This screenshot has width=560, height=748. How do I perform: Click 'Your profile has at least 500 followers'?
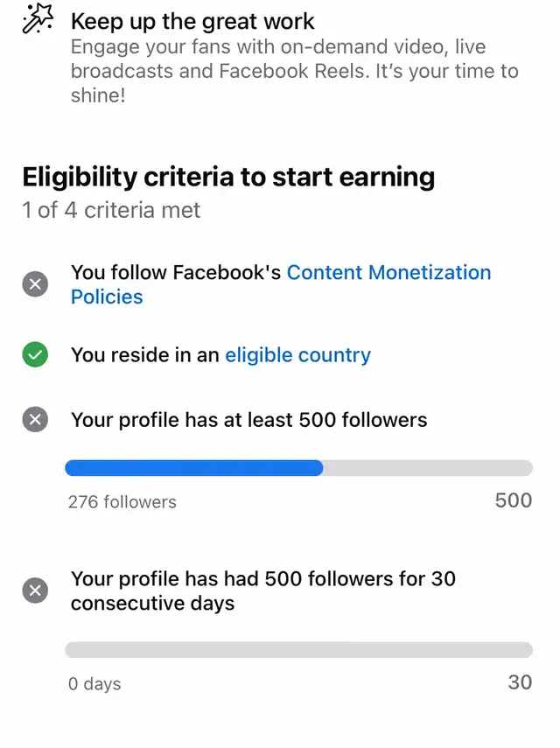click(x=249, y=420)
